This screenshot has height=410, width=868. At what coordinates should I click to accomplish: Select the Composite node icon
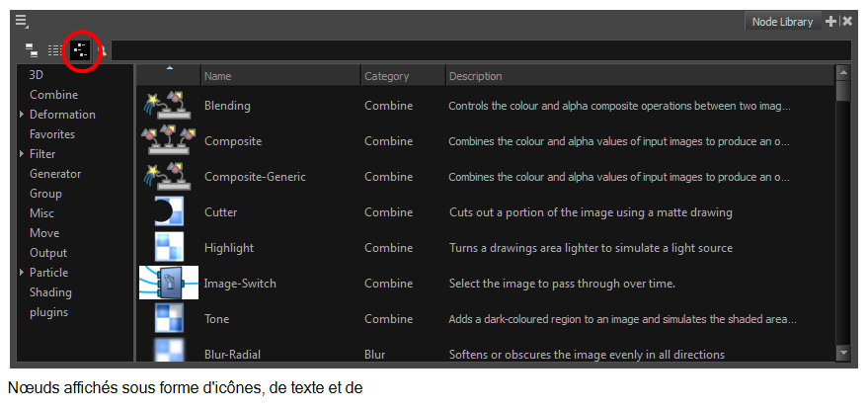168,141
